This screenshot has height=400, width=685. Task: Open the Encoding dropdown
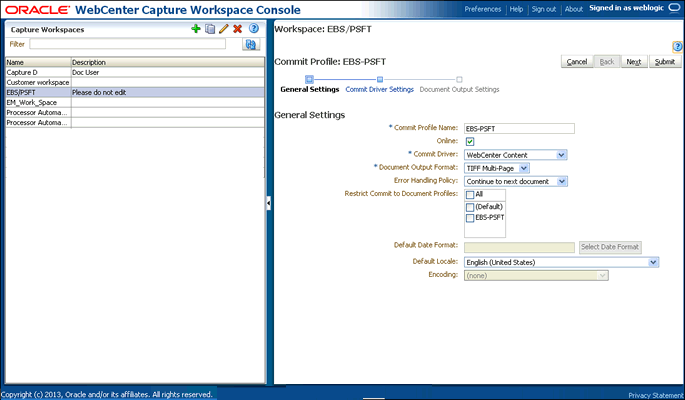click(x=536, y=276)
